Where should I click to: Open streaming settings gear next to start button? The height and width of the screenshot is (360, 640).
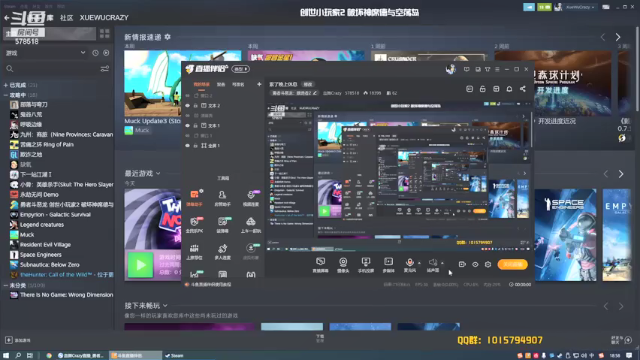[488, 264]
